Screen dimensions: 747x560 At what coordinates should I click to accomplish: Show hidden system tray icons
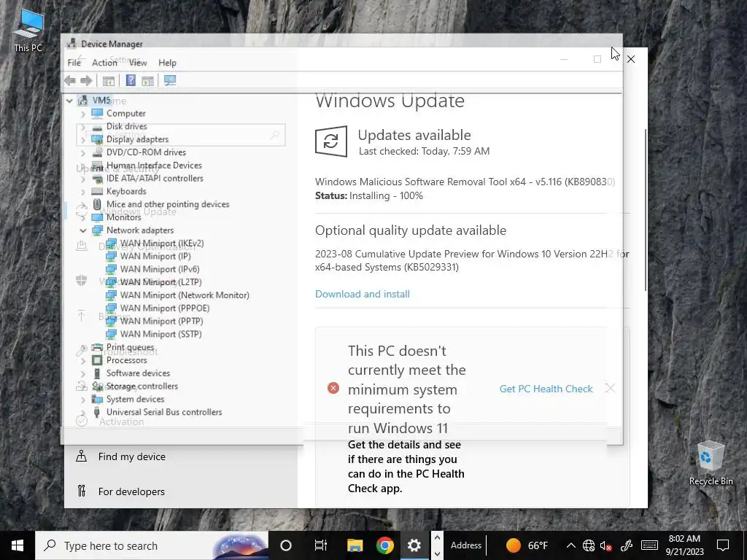pos(570,545)
